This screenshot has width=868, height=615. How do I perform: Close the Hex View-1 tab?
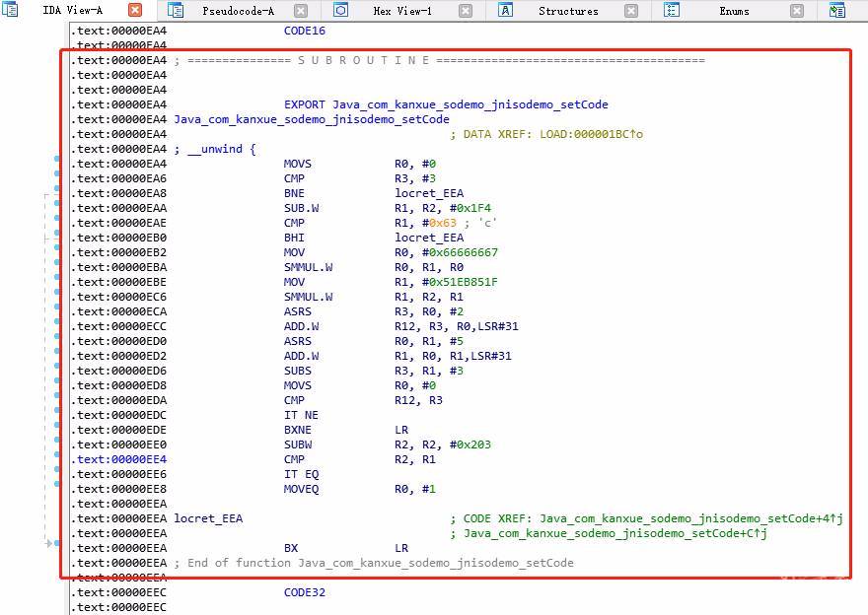[x=466, y=11]
